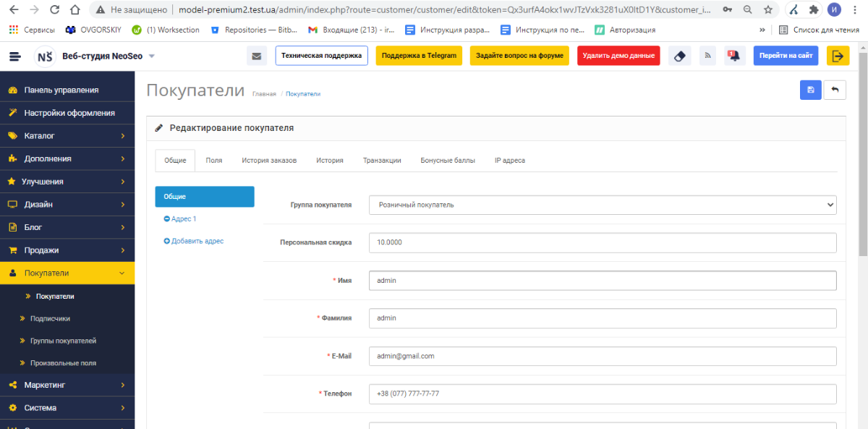The width and height of the screenshot is (868, 429).
Task: Open the Авторизация bookmark
Action: click(x=626, y=30)
